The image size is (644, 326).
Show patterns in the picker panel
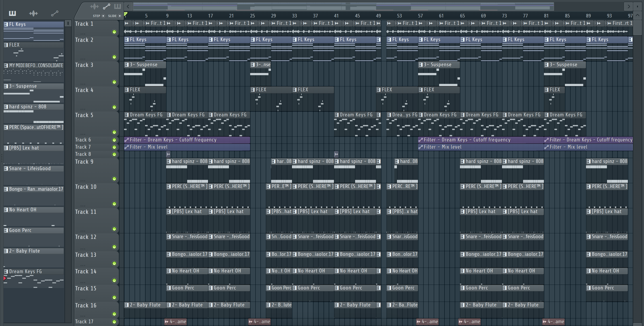pyautogui.click(x=12, y=13)
